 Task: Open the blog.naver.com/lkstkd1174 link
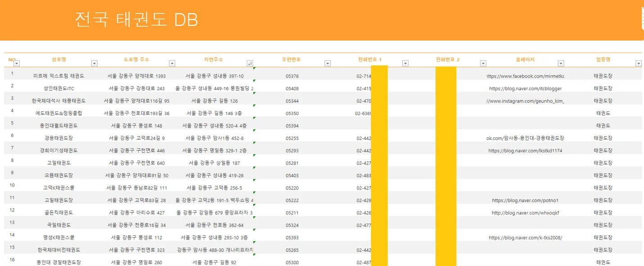(525, 151)
